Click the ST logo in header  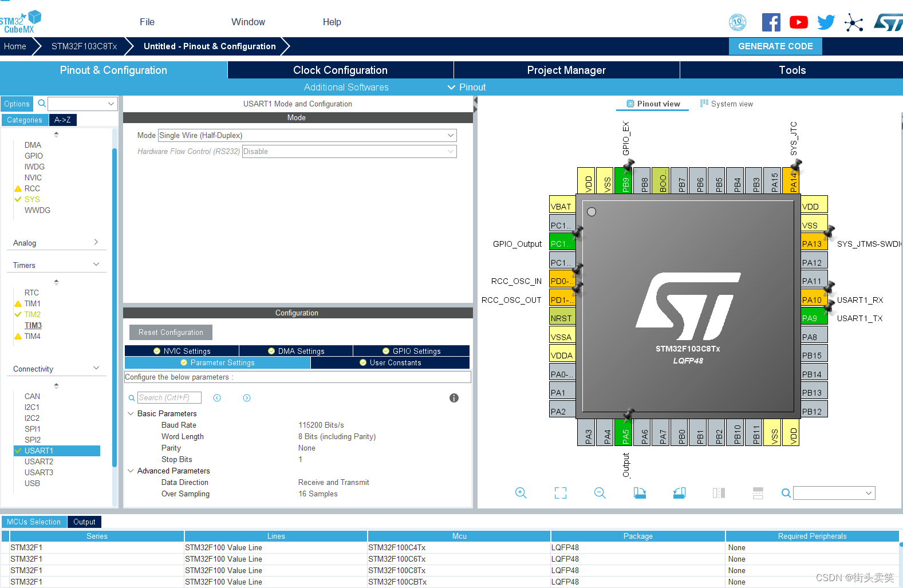tap(888, 22)
